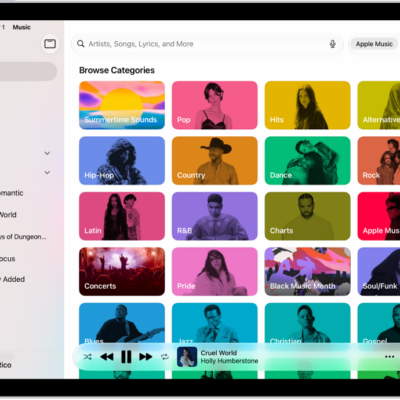This screenshot has height=400, width=400.
Task: Open the Black Music Month category
Action: click(307, 271)
